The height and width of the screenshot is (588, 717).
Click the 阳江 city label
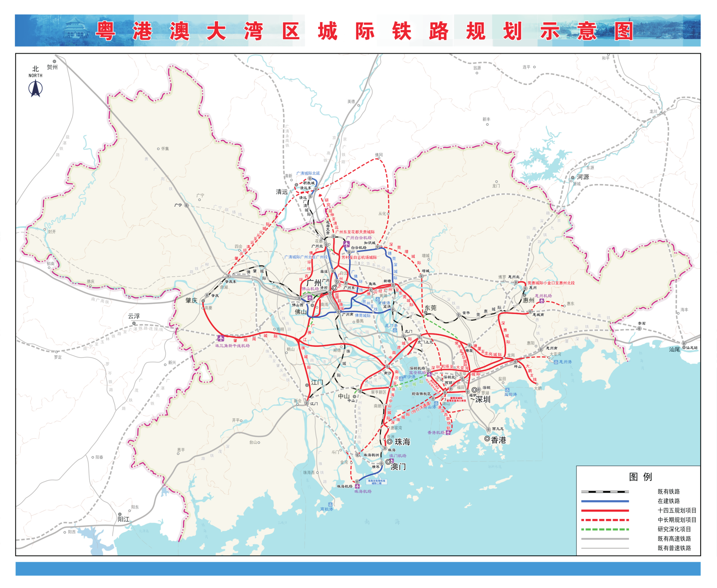[124, 519]
